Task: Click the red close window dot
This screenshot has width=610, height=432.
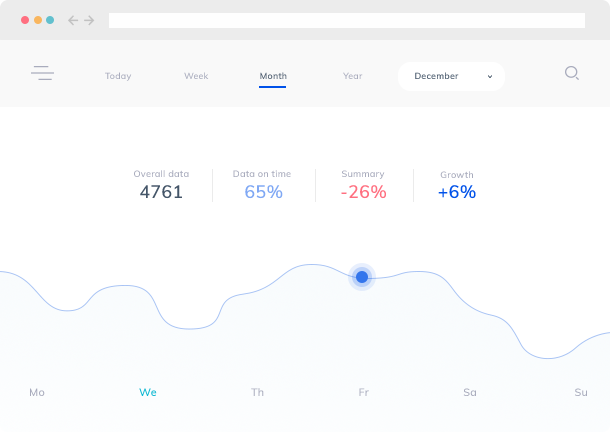Action: 25,20
